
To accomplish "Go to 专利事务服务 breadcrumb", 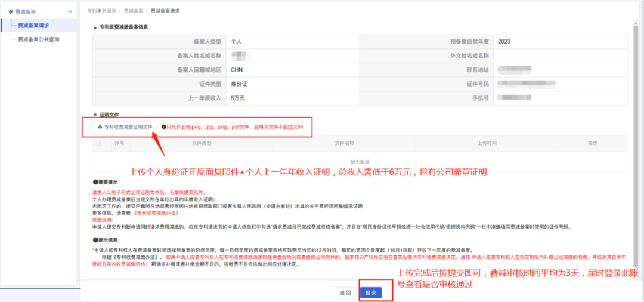I will 101,11.
